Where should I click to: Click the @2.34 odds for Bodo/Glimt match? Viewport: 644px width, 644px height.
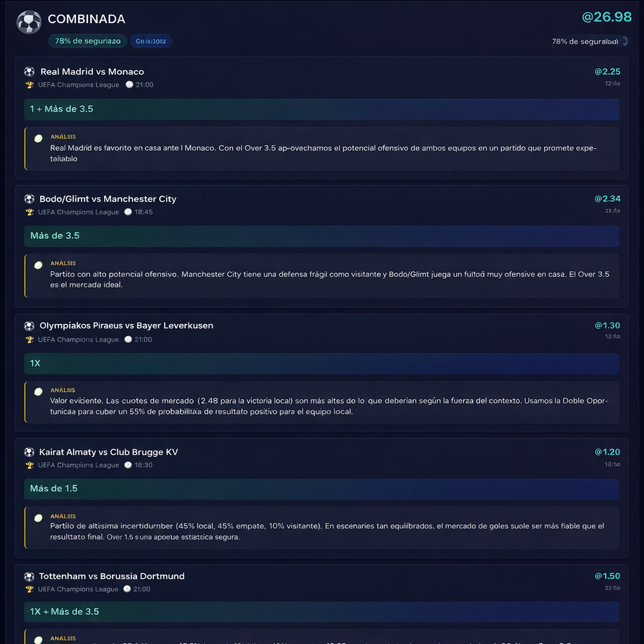(x=607, y=198)
